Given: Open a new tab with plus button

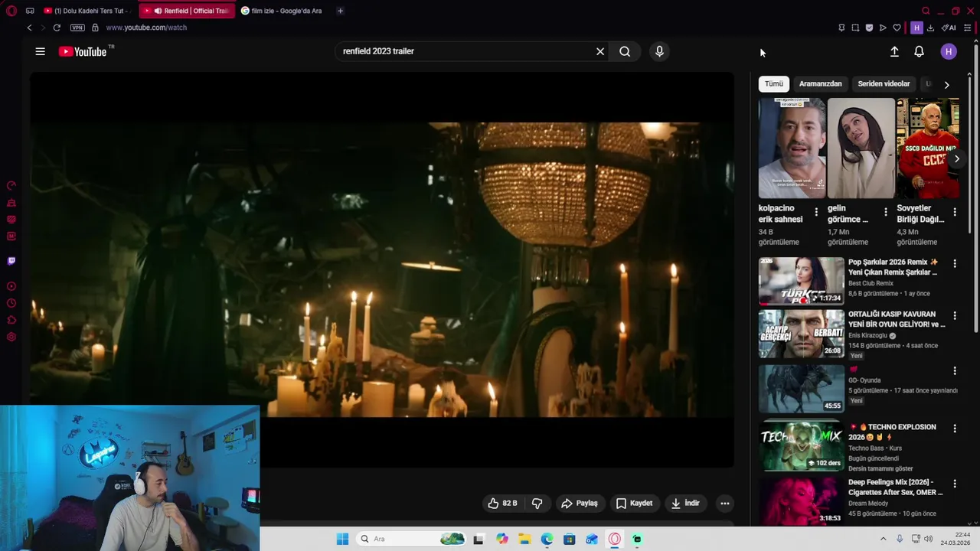Looking at the screenshot, I should pos(340,11).
